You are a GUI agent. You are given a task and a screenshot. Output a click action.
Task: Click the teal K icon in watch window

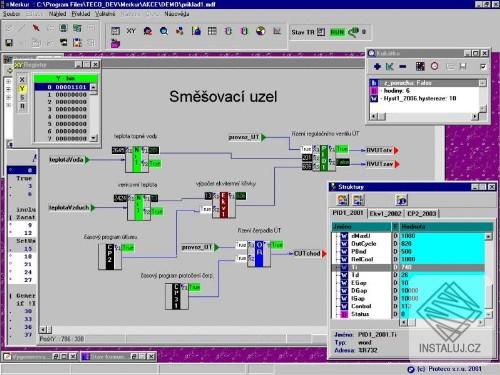point(389,67)
